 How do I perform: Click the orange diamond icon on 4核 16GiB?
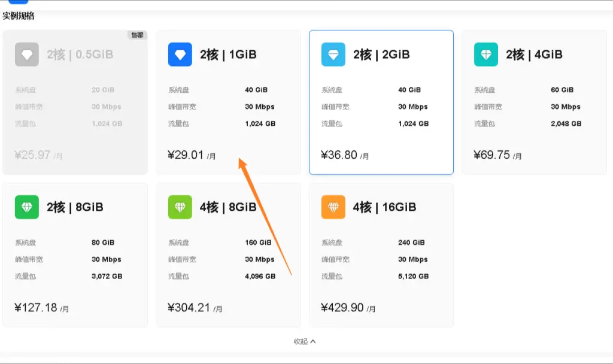[x=333, y=207]
